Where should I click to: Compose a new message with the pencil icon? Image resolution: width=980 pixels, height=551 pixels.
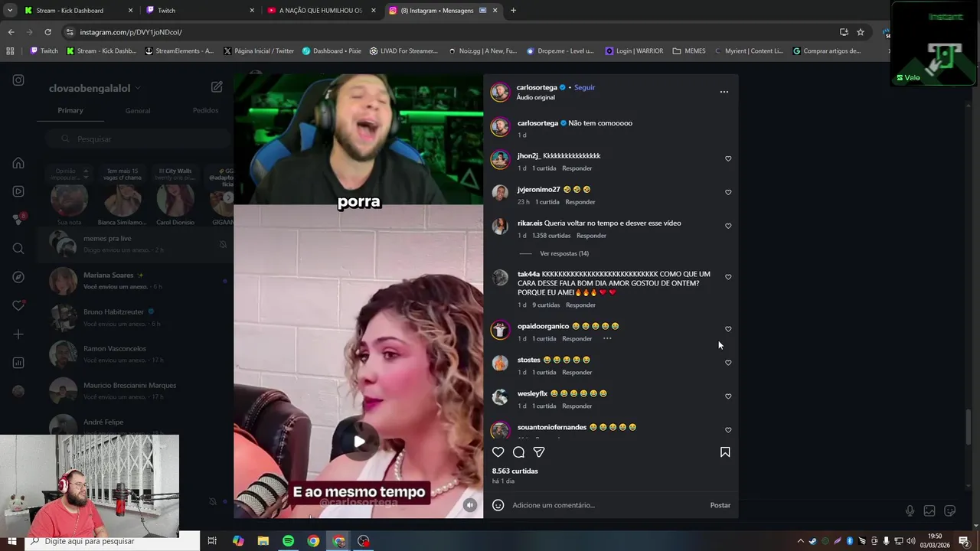click(217, 87)
